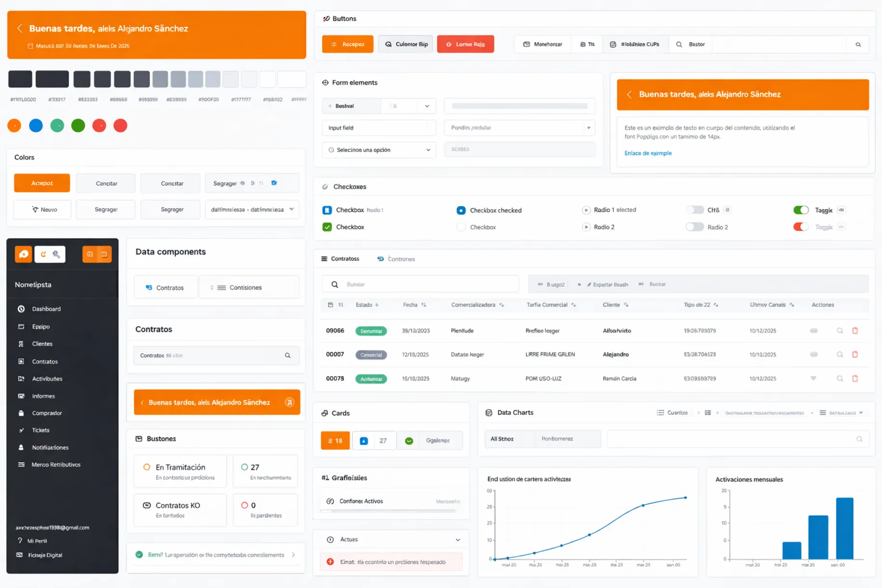Collapse the Actues panel chevron

457,539
